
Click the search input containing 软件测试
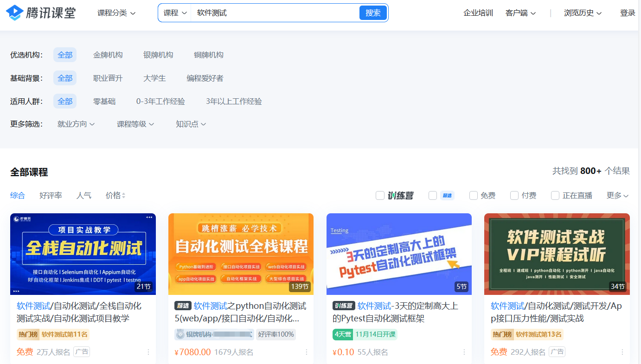pyautogui.click(x=278, y=13)
